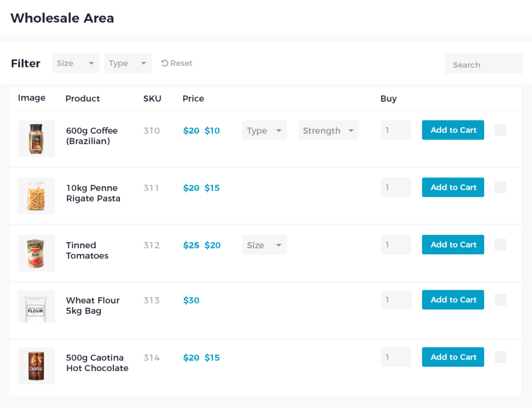
Task: Click the Caotina Hot Chocolate thumbnail
Action: pos(36,365)
